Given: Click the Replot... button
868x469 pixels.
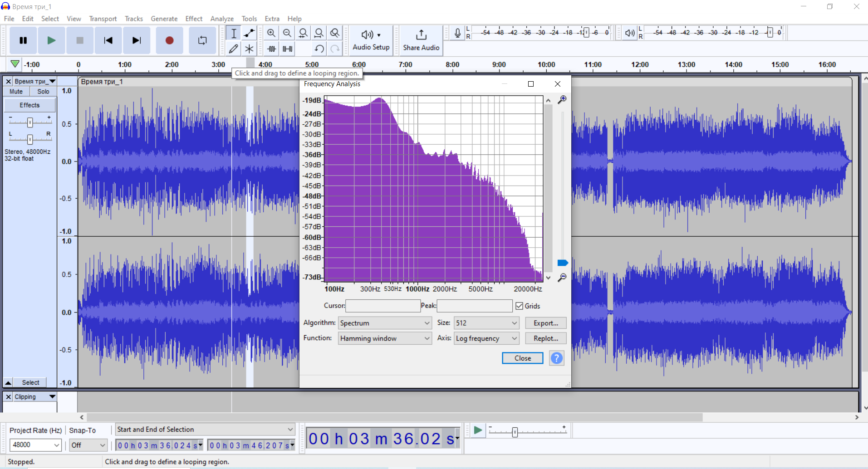Looking at the screenshot, I should 546,338.
